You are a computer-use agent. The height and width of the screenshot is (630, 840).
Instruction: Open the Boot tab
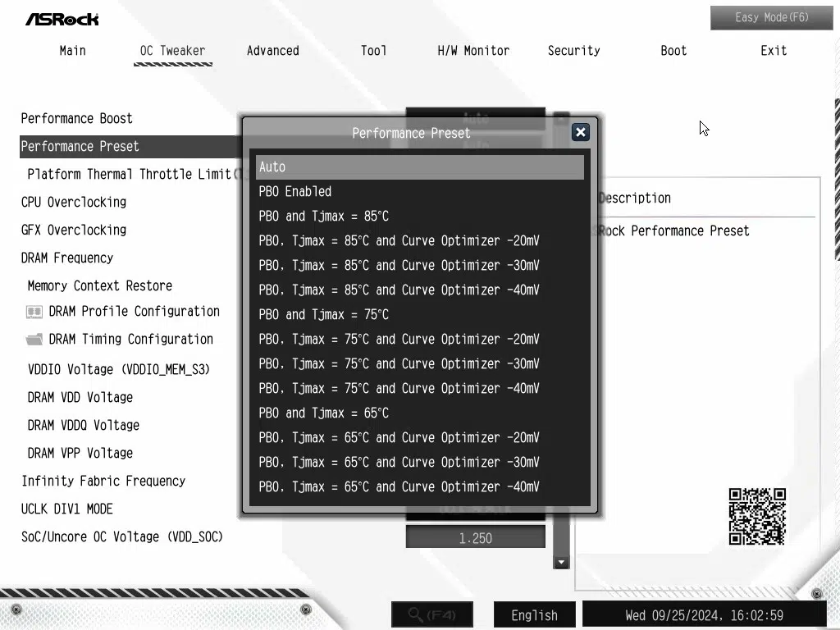pyautogui.click(x=673, y=51)
